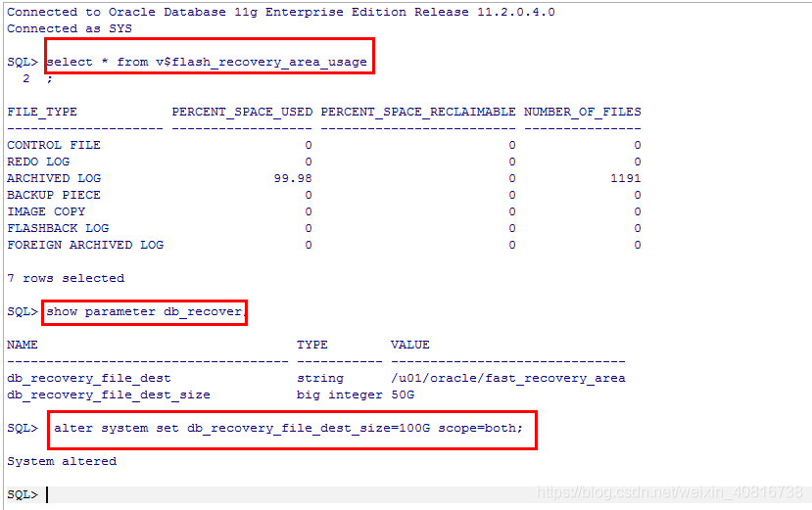The height and width of the screenshot is (510, 812).
Task: Click the 'string' type value
Action: (320, 378)
